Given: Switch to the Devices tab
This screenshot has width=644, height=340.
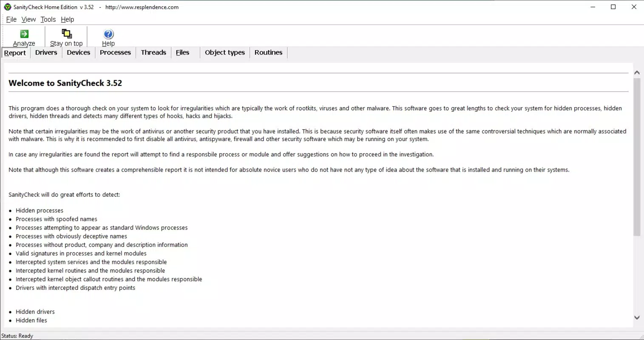Looking at the screenshot, I should 79,52.
